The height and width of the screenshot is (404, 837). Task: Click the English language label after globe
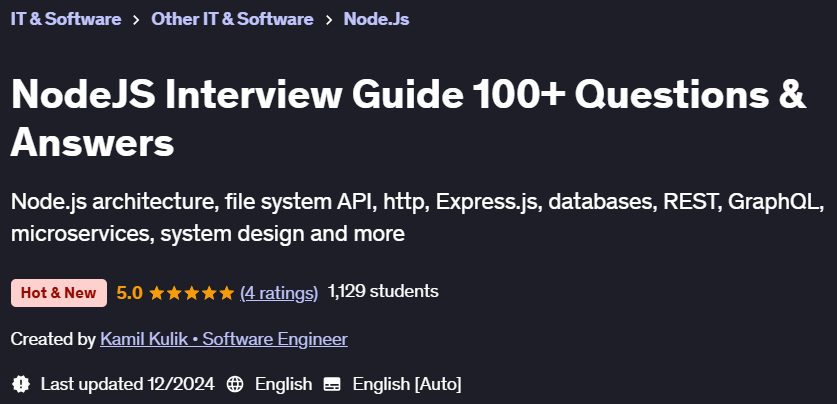click(x=283, y=384)
